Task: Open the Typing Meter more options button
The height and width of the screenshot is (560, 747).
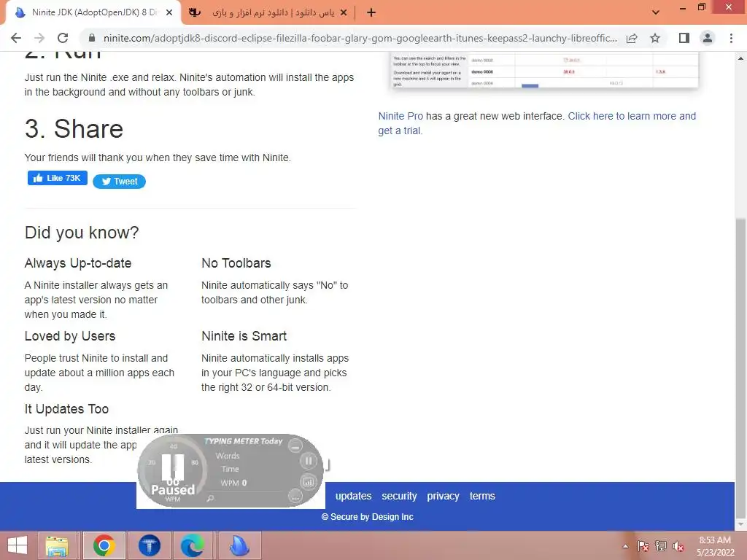Action: tap(295, 497)
